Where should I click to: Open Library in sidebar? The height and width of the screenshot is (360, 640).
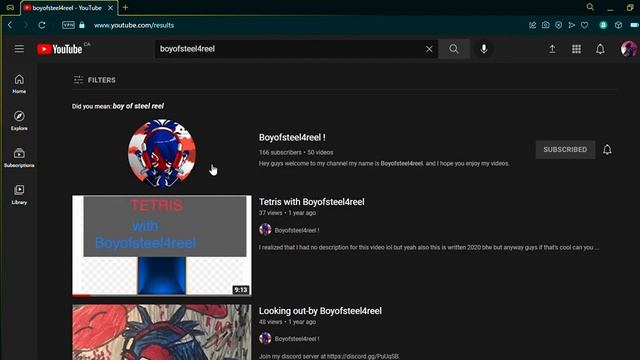coord(19,195)
